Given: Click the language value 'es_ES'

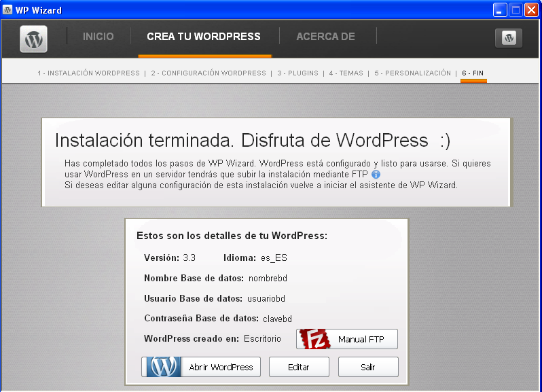Looking at the screenshot, I should tap(274, 258).
